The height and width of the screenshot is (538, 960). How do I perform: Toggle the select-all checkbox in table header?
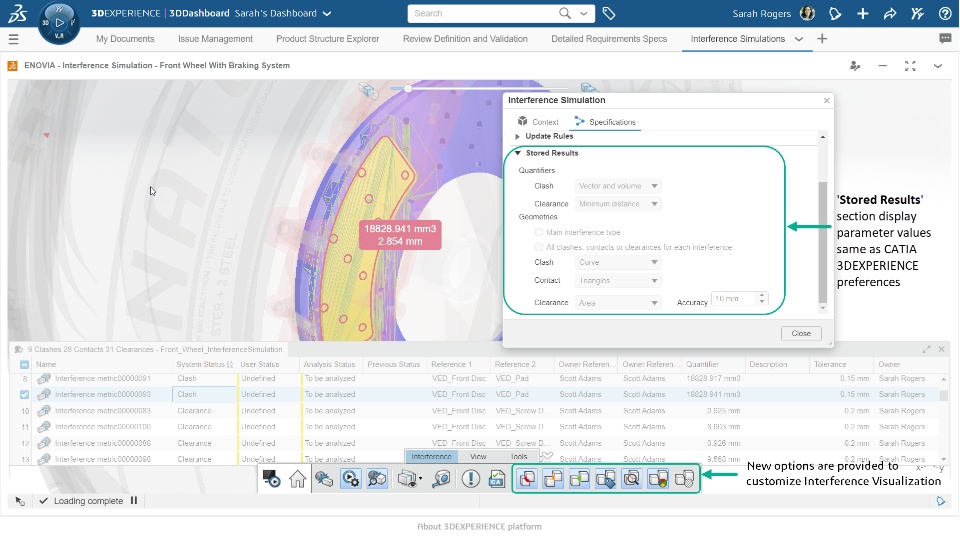pyautogui.click(x=25, y=365)
